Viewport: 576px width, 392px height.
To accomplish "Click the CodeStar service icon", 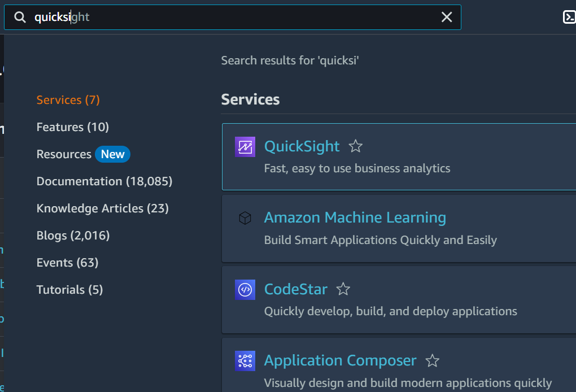I will [245, 290].
